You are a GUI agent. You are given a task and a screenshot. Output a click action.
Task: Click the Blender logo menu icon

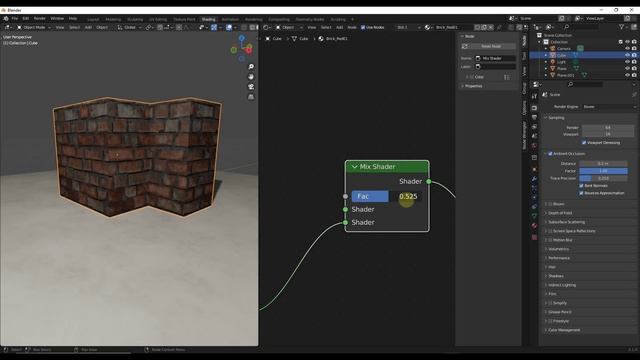point(6,18)
